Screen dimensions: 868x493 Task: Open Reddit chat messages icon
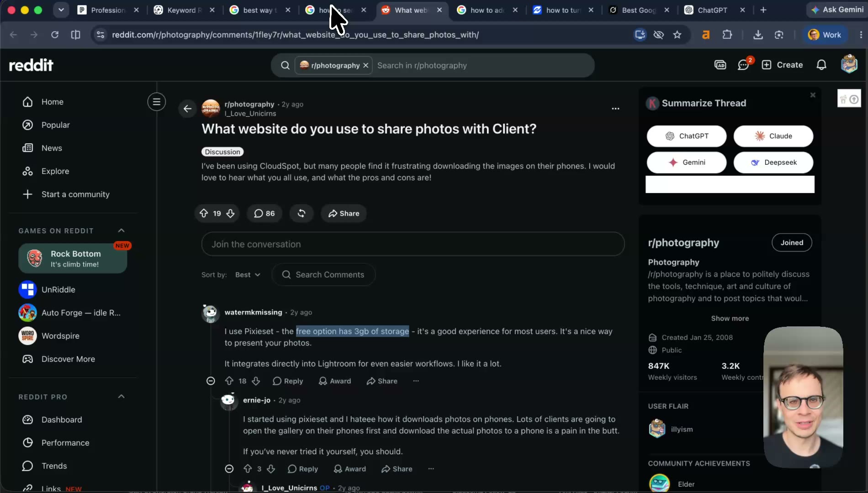click(x=743, y=65)
